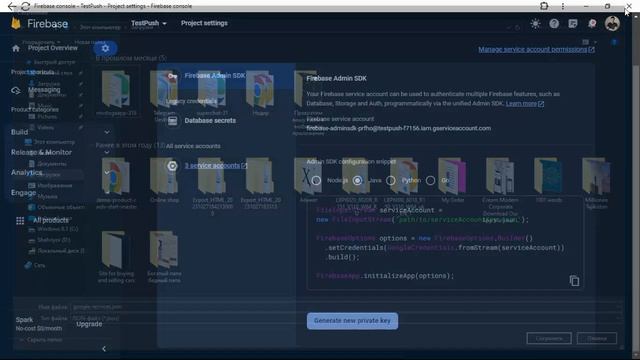Click the Upgrade plan button
This screenshot has width=640, height=360.
point(89,324)
